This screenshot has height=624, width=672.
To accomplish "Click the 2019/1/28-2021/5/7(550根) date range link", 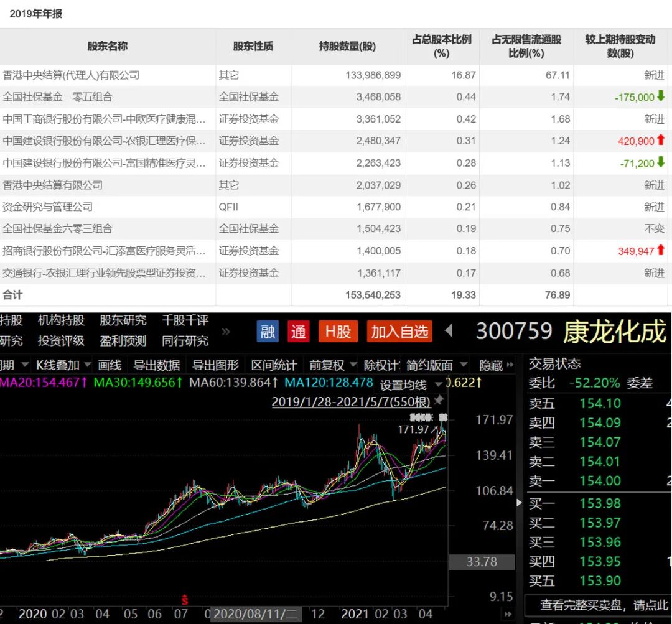I will (x=351, y=401).
